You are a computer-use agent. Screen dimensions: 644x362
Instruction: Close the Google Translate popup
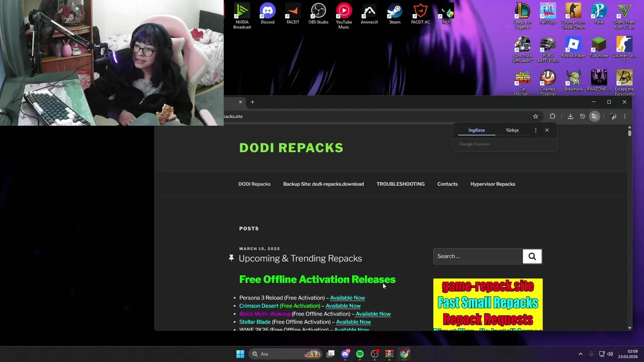click(x=547, y=130)
